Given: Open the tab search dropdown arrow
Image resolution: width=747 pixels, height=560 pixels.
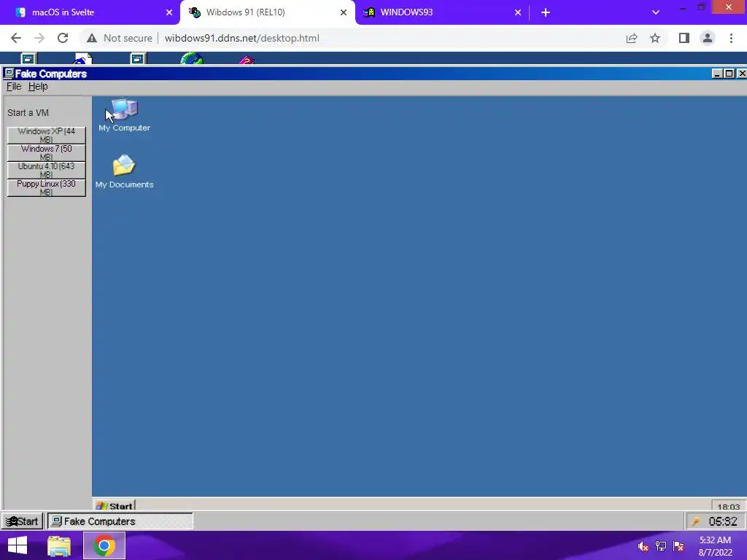Looking at the screenshot, I should (656, 12).
